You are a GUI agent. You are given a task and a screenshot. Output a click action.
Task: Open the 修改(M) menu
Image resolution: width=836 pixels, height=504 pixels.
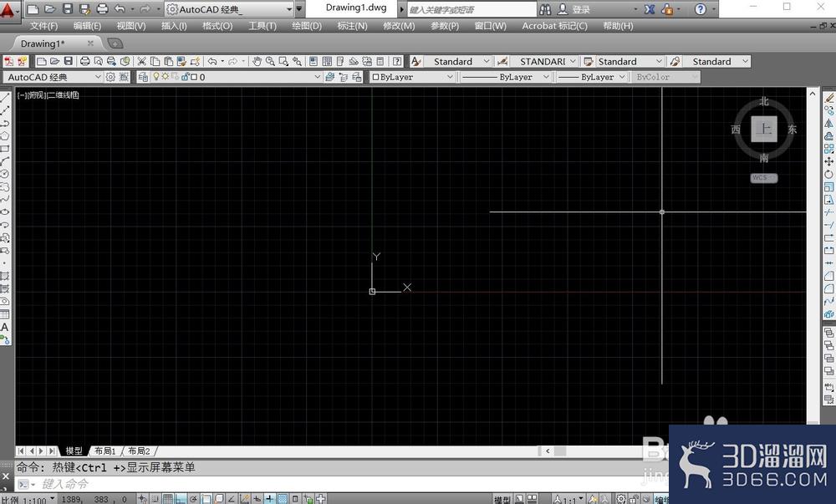399,26
